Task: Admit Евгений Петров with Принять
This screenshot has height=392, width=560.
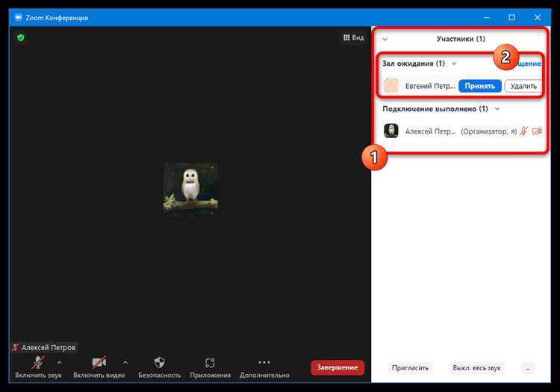Action: tap(479, 86)
